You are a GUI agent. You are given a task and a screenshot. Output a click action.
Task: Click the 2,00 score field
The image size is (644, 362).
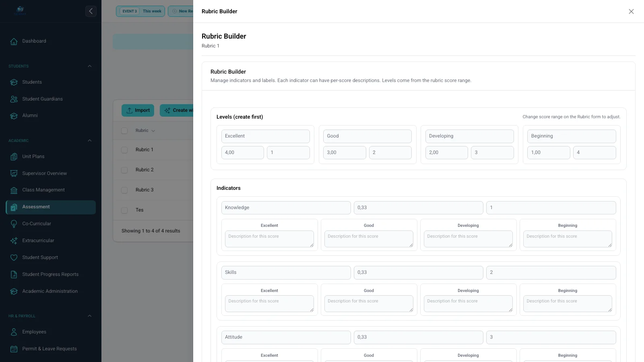(447, 152)
